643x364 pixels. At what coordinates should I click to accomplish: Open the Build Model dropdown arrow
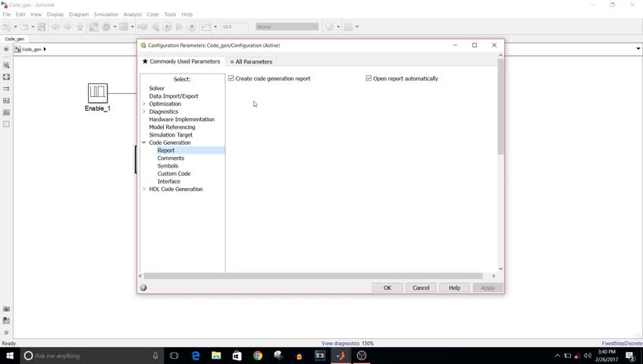[357, 27]
